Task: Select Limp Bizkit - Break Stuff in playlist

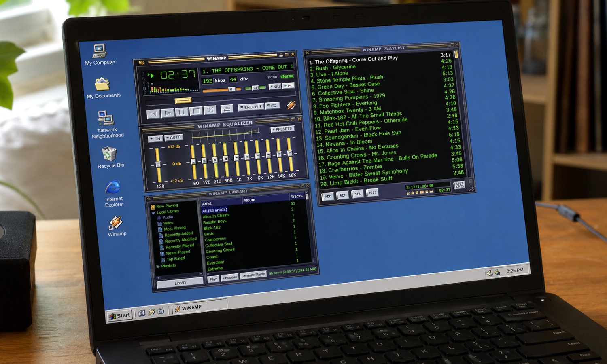Action: [x=356, y=181]
